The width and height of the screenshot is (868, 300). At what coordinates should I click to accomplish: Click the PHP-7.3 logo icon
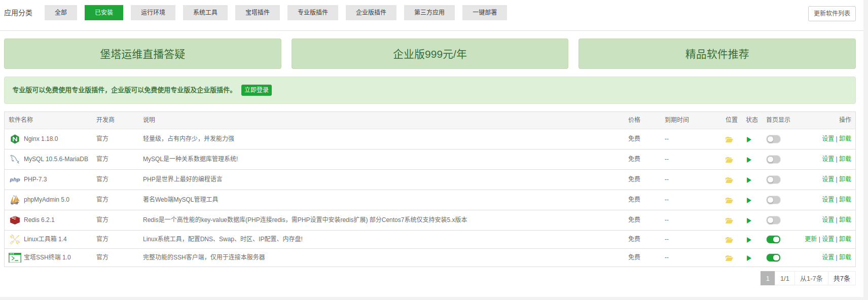(15, 179)
